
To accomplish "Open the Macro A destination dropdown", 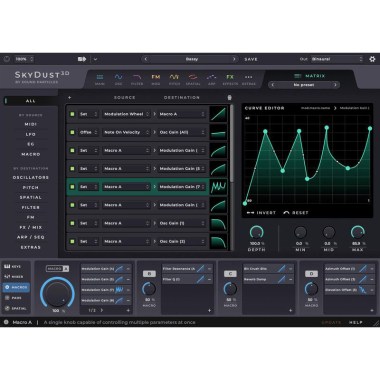I will coord(182,114).
